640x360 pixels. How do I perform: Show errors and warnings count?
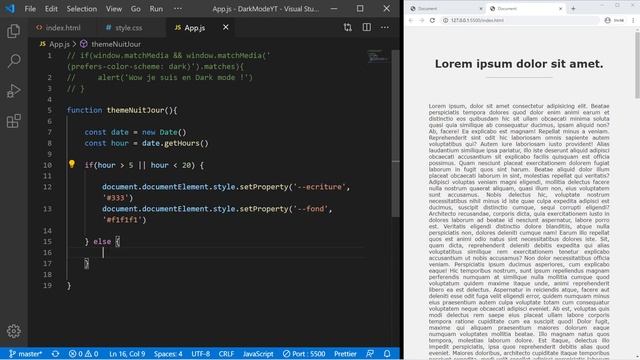[x=83, y=353]
